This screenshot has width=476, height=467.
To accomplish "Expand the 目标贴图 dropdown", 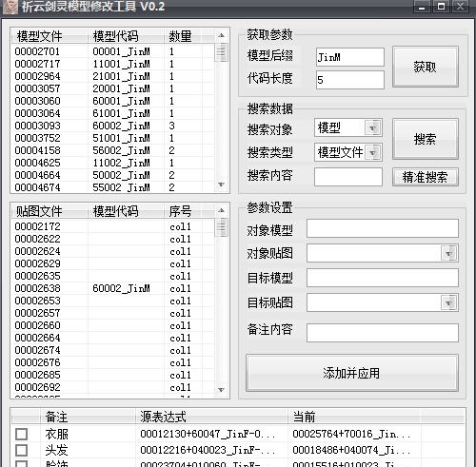I will (x=448, y=302).
